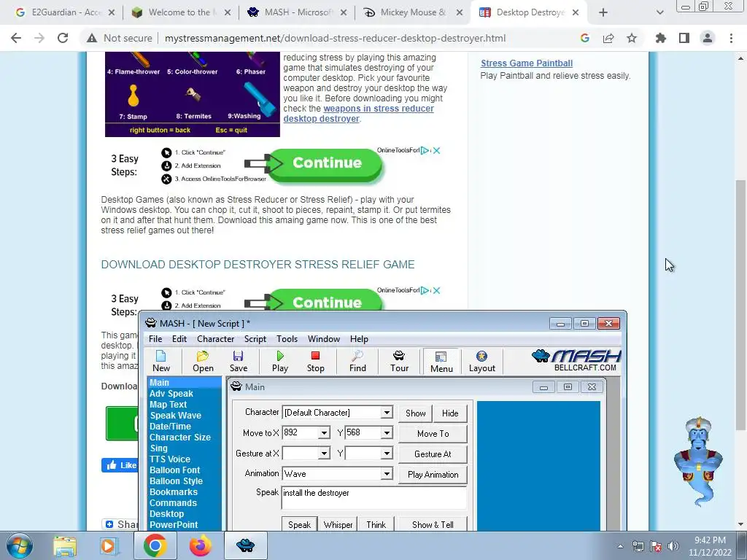Open the Chrome extensions puzzle icon
This screenshot has width=747, height=560.
[661, 38]
